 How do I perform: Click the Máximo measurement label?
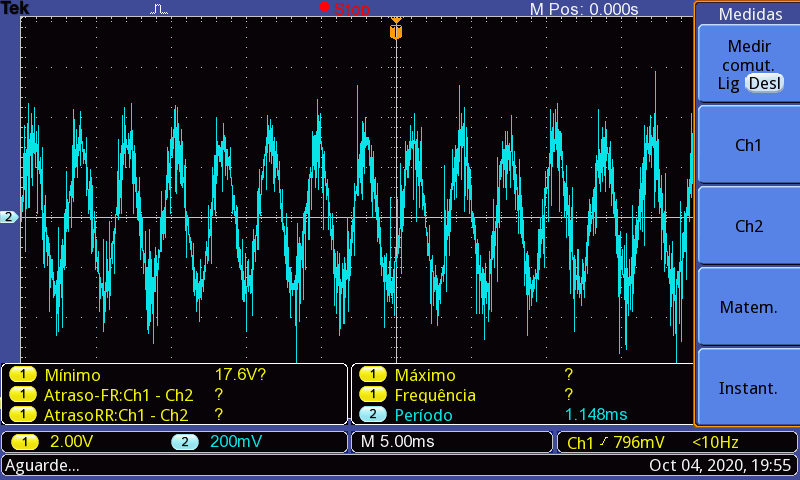pos(425,375)
